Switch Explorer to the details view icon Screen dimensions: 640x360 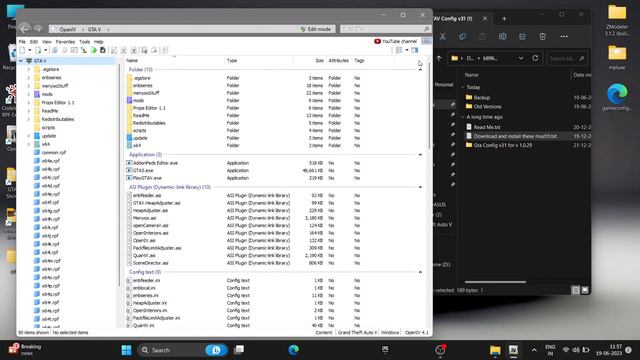pos(576,290)
